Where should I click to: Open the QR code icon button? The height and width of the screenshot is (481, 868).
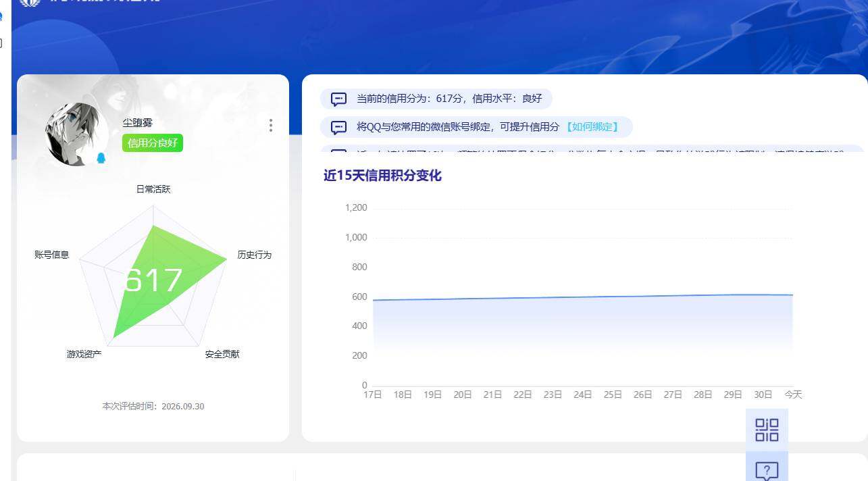coord(767,430)
